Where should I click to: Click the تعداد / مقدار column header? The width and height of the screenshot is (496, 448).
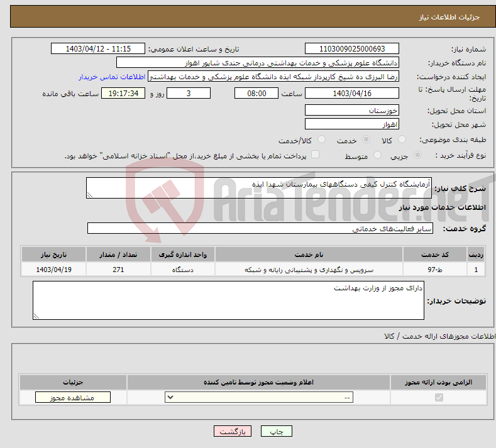coord(118,254)
